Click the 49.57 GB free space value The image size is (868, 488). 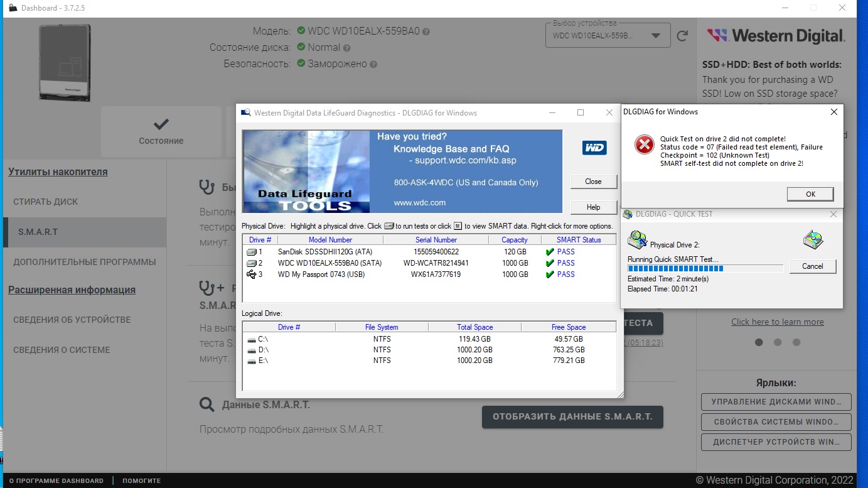coord(568,339)
